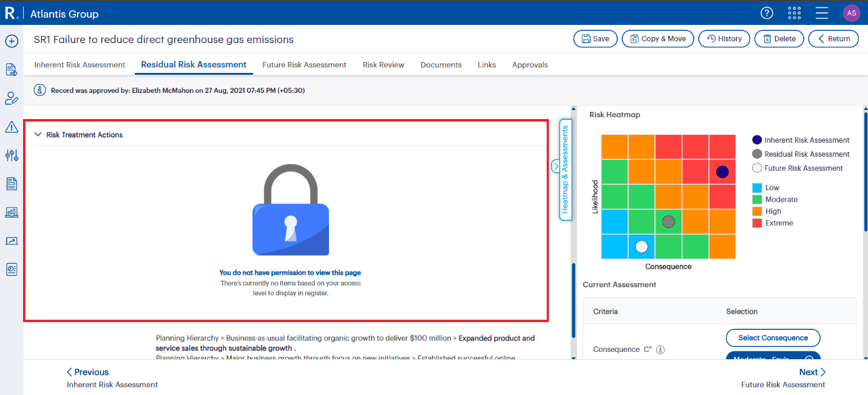This screenshot has width=868, height=395.
Task: Click the 'You do not have permission' message
Action: pyautogui.click(x=290, y=273)
